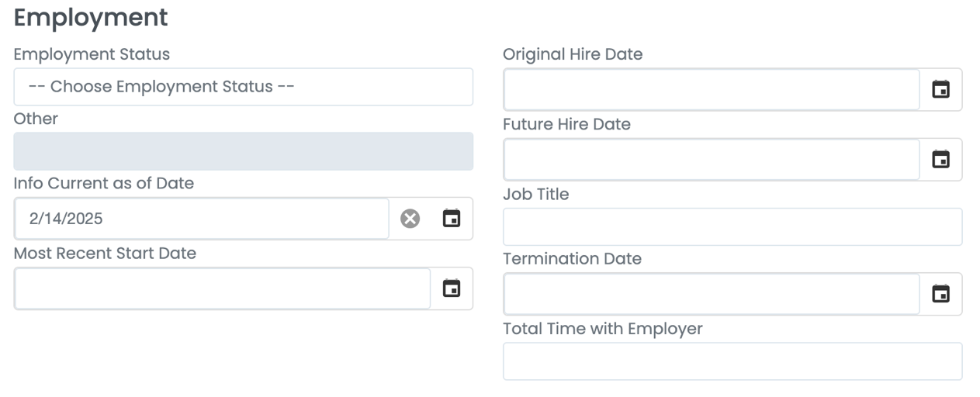This screenshot has height=397, width=980.
Task: Focus the Job Title text box
Action: [732, 226]
